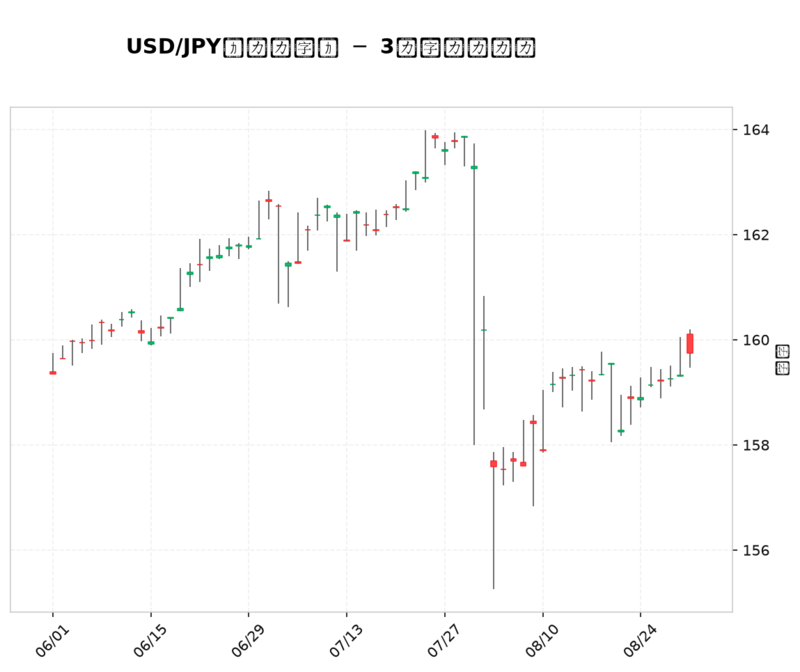This screenshot has width=800, height=672.
Task: Click the tall wick peaking at 164
Action: [x=425, y=156]
